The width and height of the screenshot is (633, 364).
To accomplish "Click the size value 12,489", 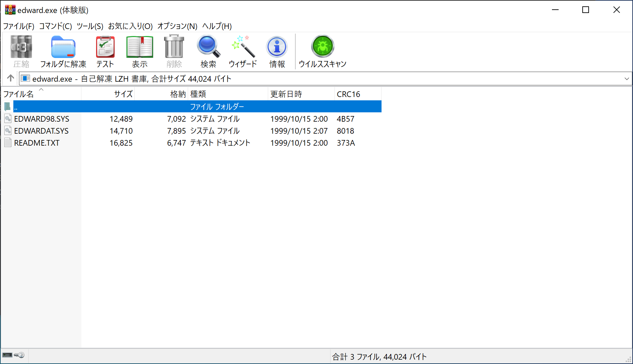I will click(121, 119).
